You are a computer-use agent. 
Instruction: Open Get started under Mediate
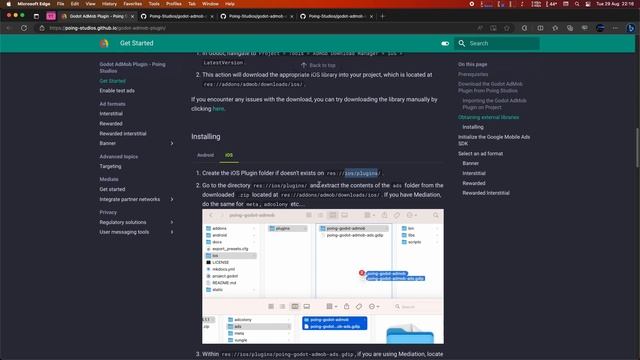(x=112, y=189)
